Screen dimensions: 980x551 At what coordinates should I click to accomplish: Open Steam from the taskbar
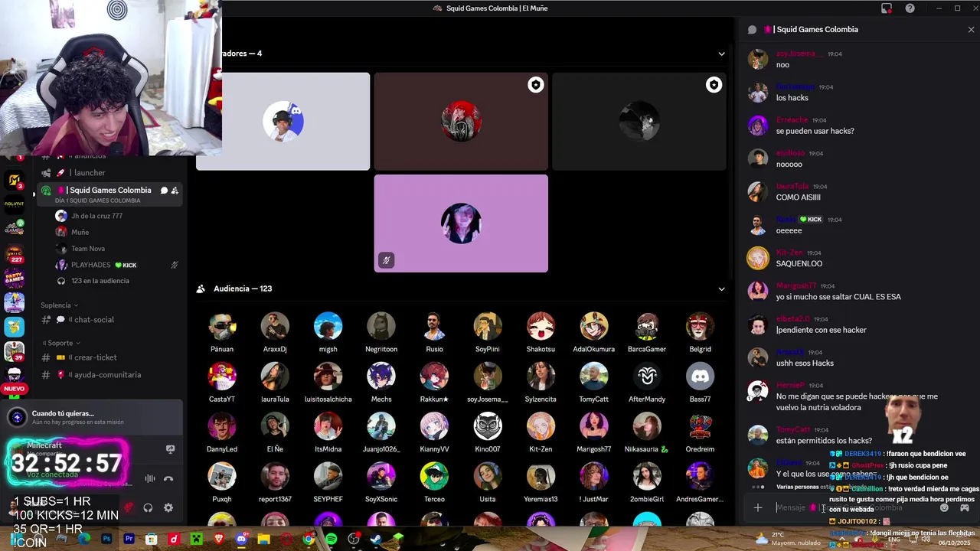(376, 540)
